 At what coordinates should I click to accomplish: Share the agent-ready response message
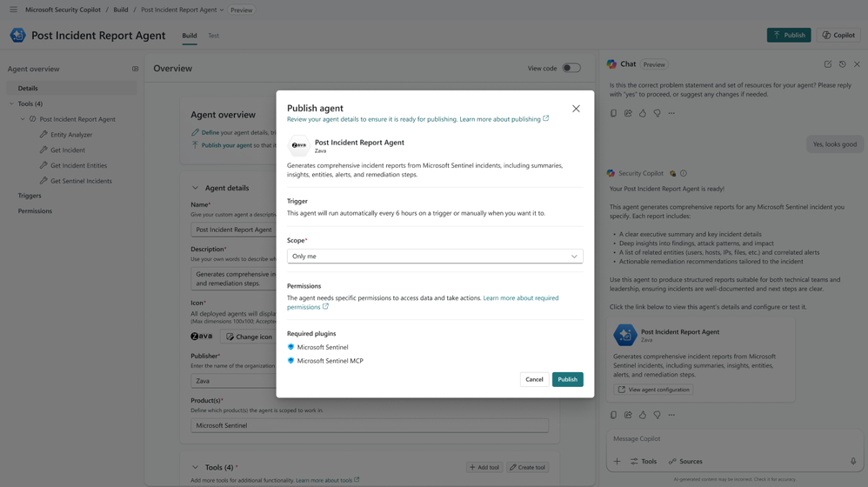(628, 415)
